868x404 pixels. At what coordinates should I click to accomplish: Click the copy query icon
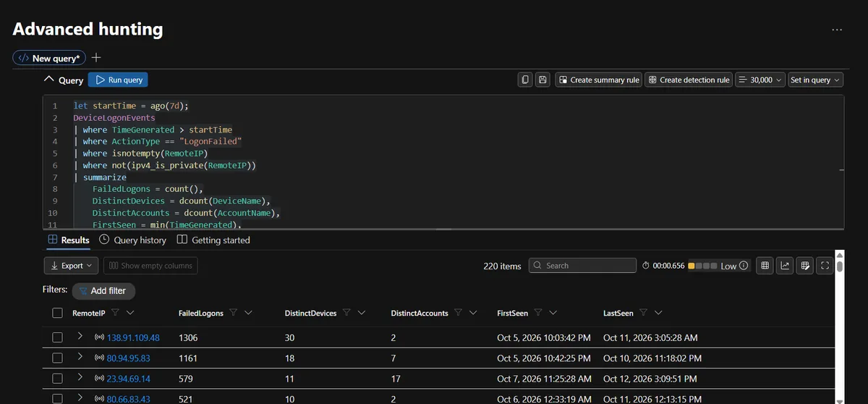(526, 80)
